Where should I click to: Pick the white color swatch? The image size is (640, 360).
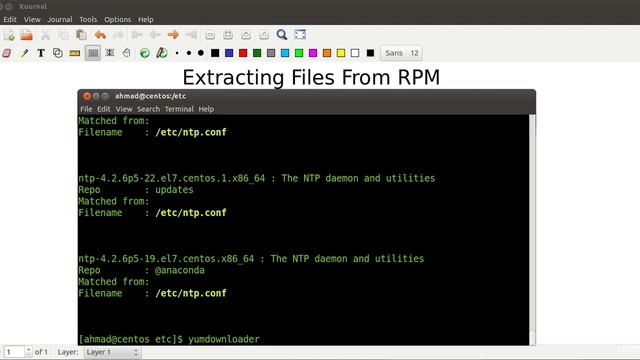click(355, 53)
